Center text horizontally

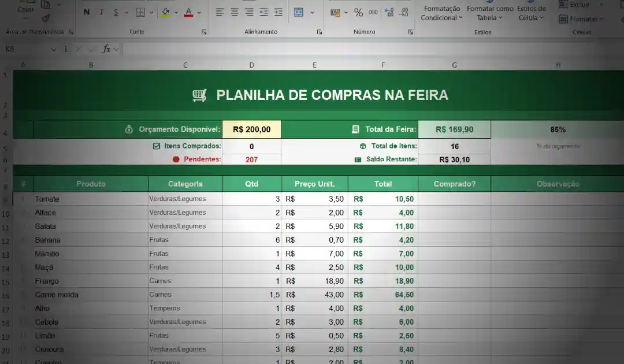(x=235, y=12)
